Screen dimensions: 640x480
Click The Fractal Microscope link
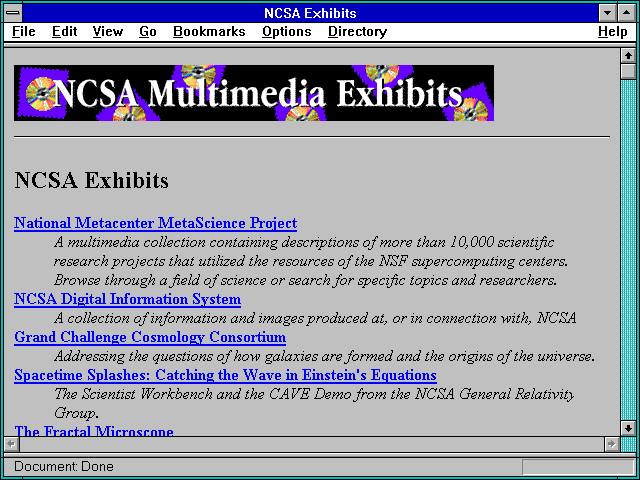[x=94, y=430]
